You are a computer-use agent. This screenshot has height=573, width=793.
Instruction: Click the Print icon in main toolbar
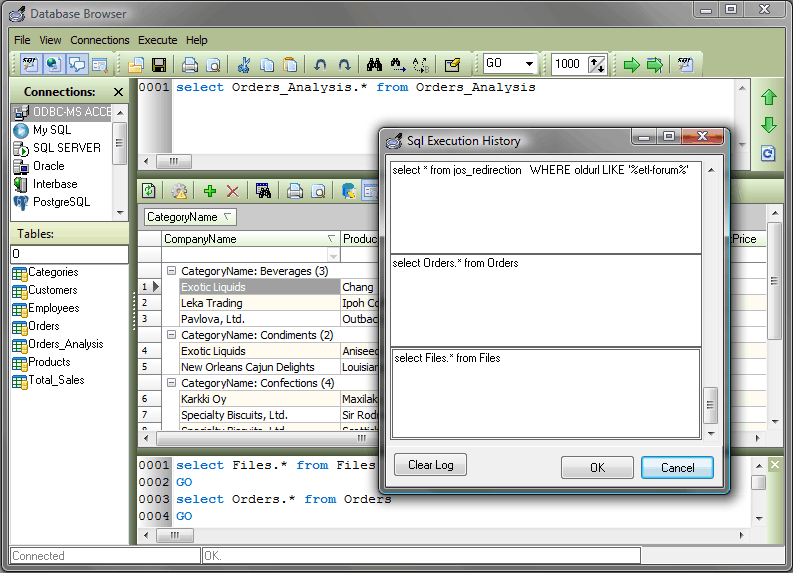pos(190,65)
